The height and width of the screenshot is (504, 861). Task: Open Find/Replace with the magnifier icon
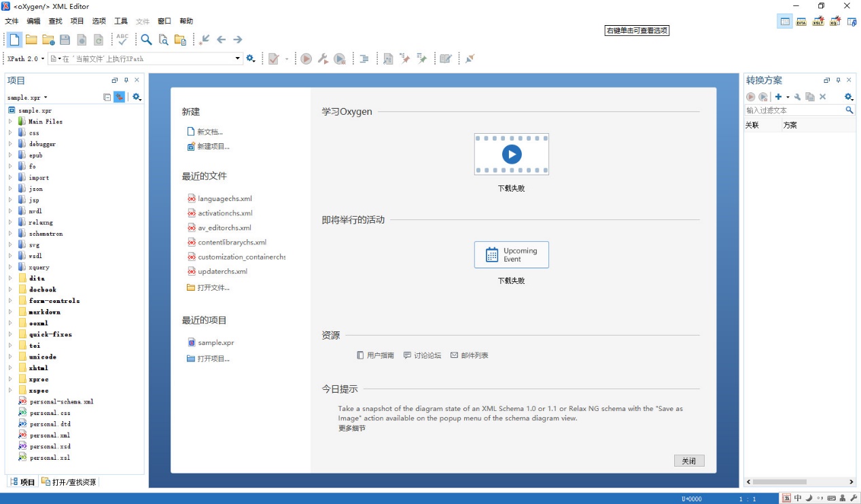click(146, 39)
